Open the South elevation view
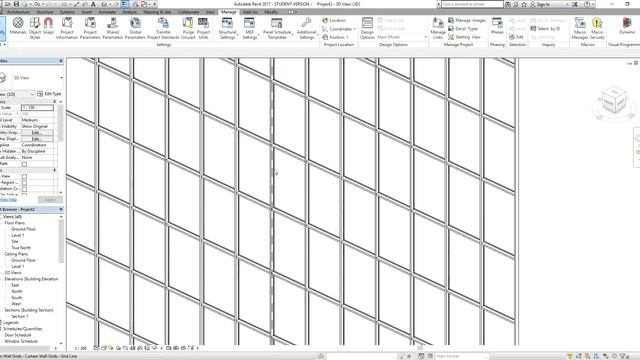640x360 pixels. [x=17, y=298]
